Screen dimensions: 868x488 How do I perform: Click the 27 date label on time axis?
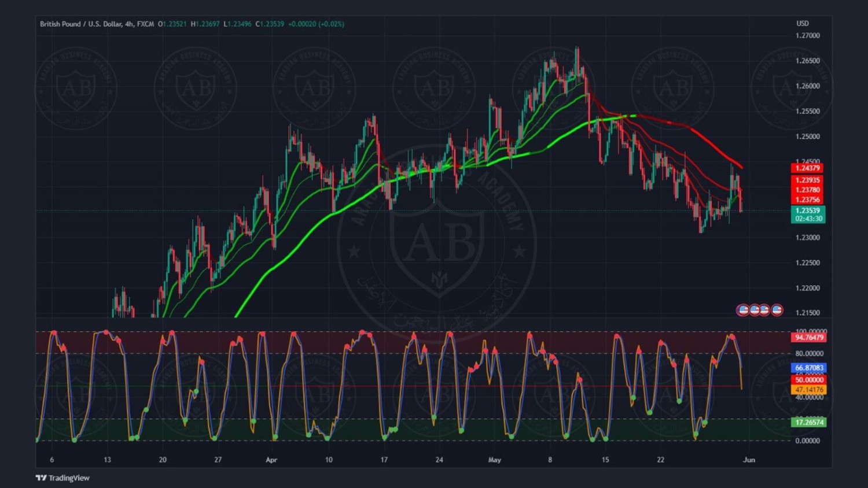click(218, 460)
